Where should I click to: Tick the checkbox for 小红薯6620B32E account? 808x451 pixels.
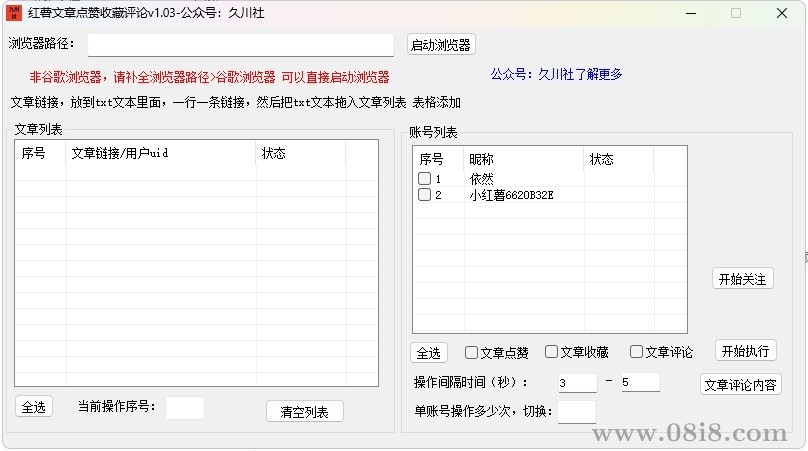425,195
